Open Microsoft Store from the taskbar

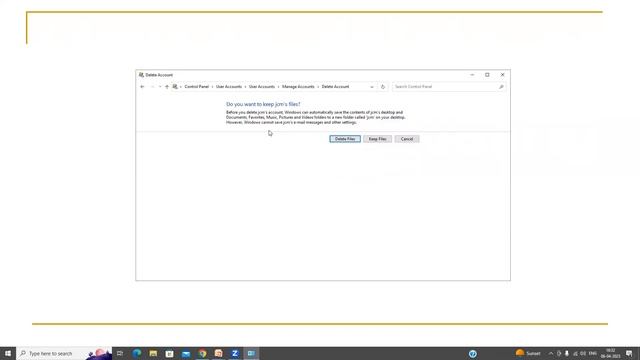169,353
